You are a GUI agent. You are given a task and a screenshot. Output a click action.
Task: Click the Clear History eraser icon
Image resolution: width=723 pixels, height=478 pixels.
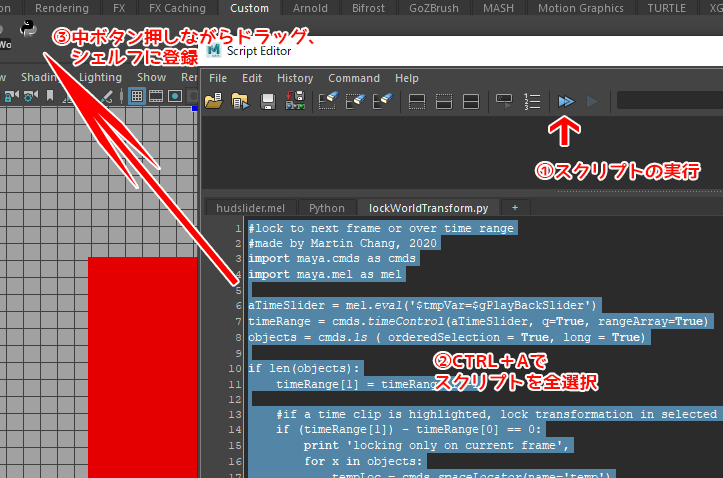pos(328,101)
